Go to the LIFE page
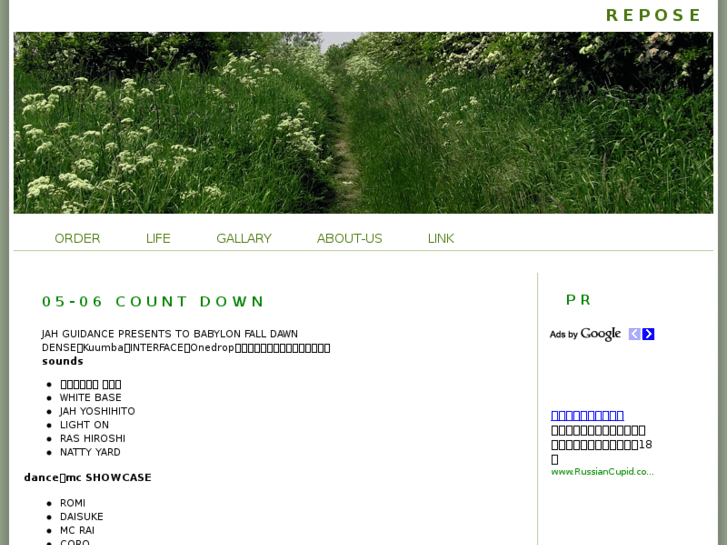 point(158,238)
